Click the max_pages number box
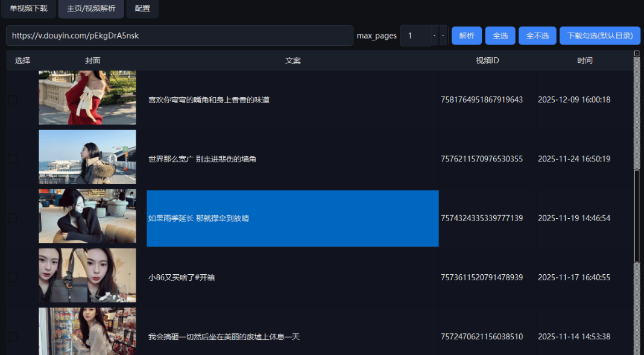The width and height of the screenshot is (644, 355). [415, 36]
